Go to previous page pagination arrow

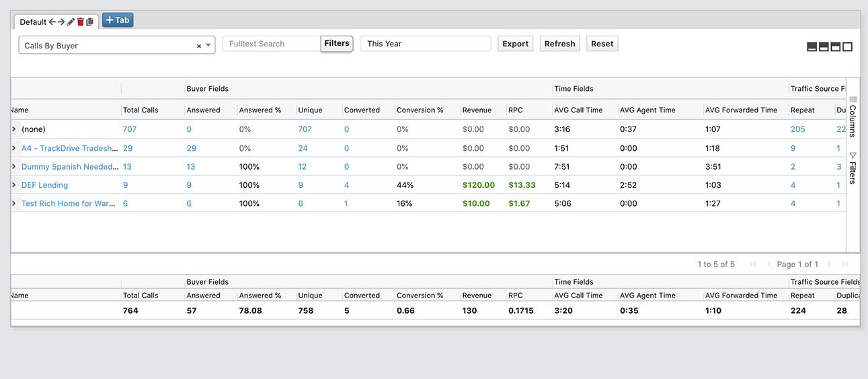point(769,264)
